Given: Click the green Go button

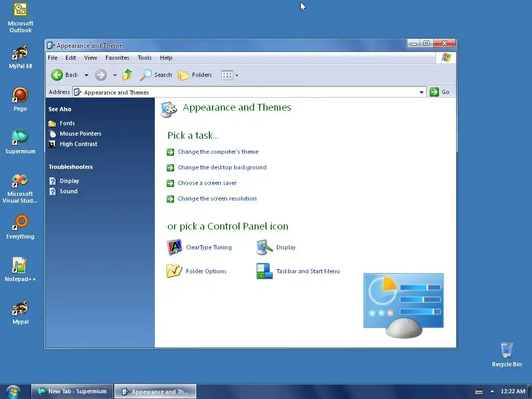Looking at the screenshot, I should [x=440, y=92].
